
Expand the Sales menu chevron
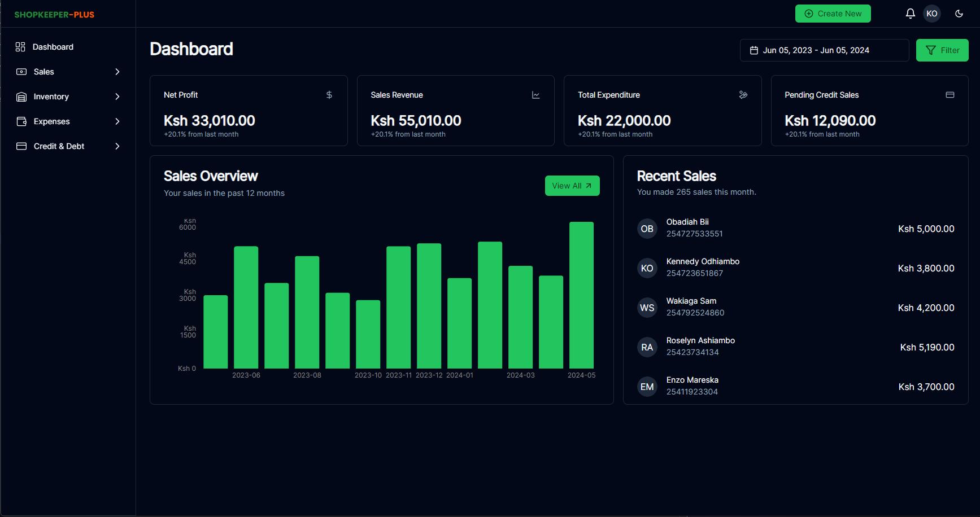pyautogui.click(x=117, y=72)
